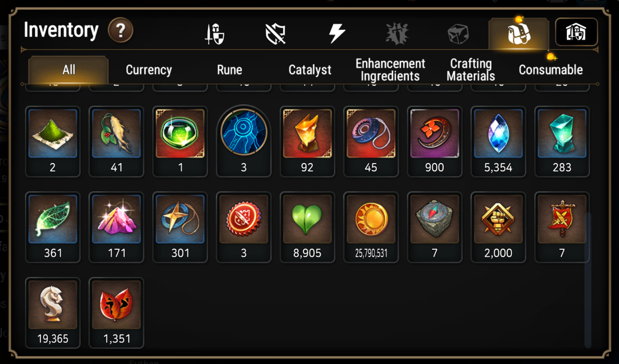The height and width of the screenshot is (364, 619).
Task: Pick the blue crystal item with 5,354
Action: 498,141
